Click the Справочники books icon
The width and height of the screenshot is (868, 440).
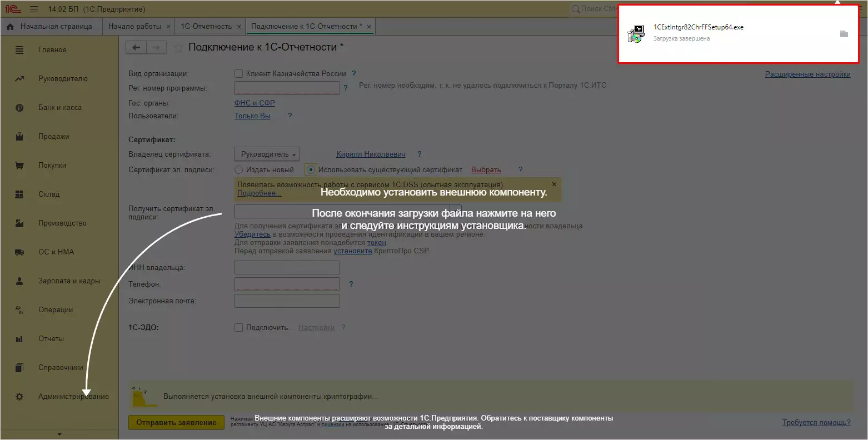click(x=19, y=368)
